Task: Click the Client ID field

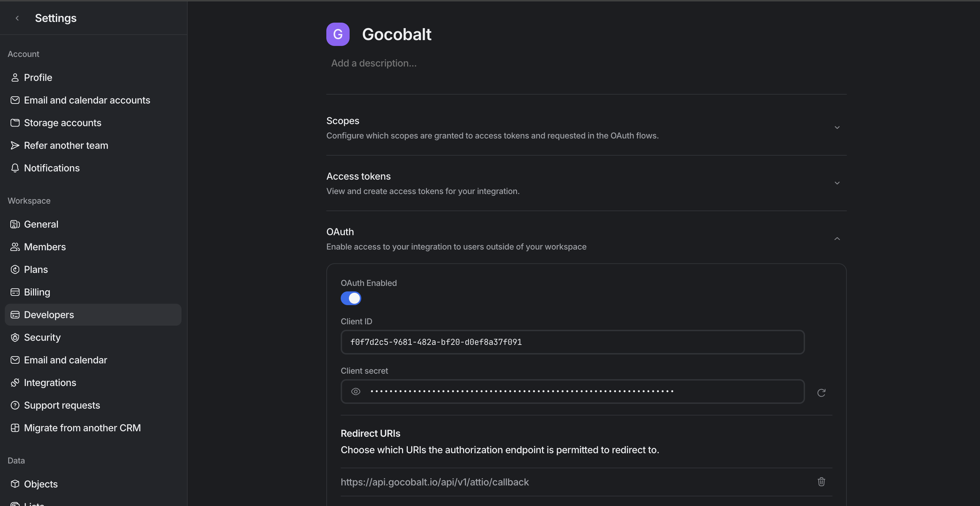Action: [572, 342]
